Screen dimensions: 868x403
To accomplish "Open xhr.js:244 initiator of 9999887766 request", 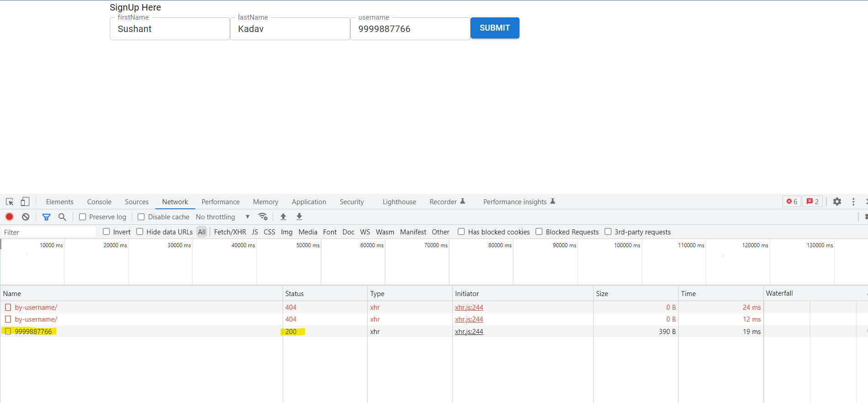I will (469, 331).
